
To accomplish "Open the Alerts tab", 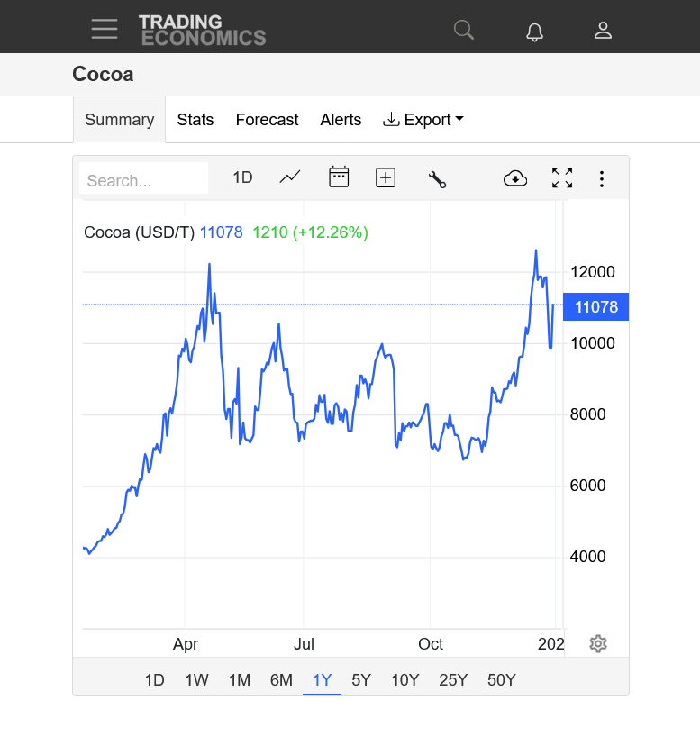I will pos(341,120).
